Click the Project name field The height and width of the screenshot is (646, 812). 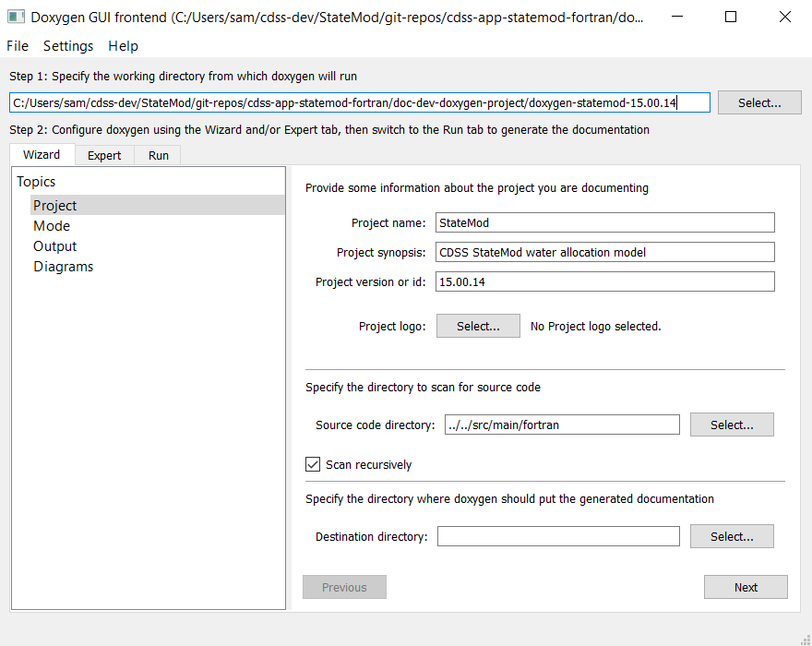tap(605, 222)
